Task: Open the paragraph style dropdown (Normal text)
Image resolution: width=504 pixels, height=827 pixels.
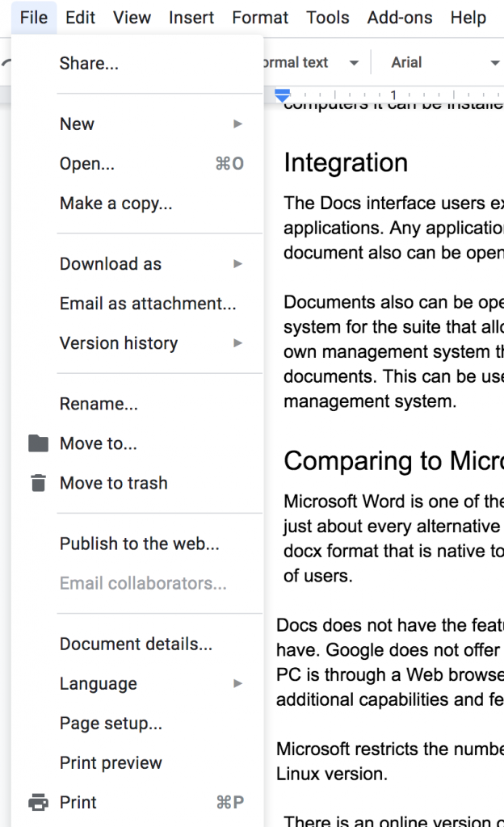Action: click(x=312, y=63)
